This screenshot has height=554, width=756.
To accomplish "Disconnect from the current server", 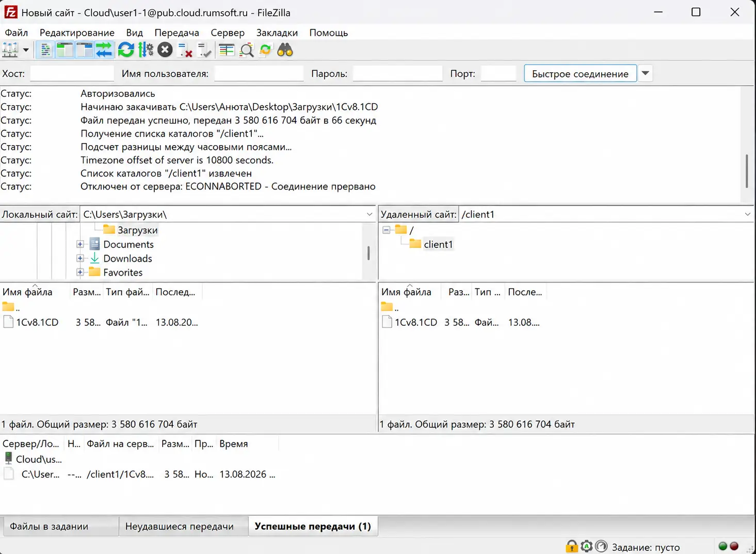I will [x=185, y=50].
